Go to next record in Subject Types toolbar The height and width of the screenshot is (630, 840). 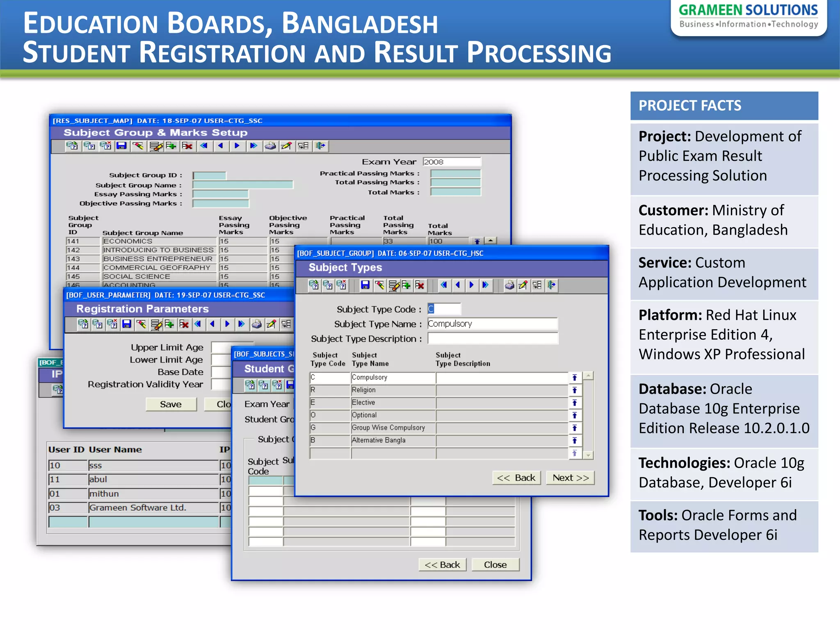tap(471, 285)
